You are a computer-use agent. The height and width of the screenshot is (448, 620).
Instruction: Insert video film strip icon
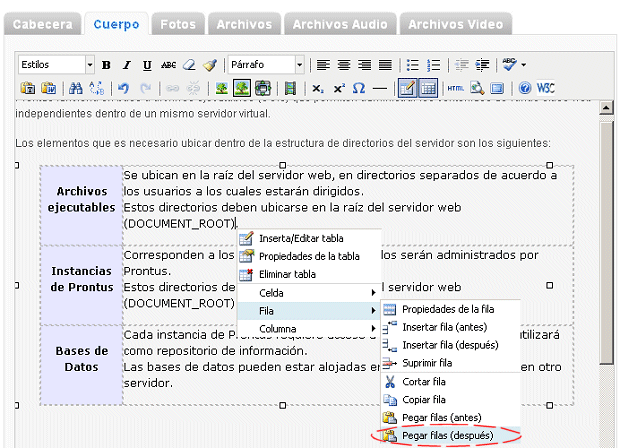tap(291, 88)
